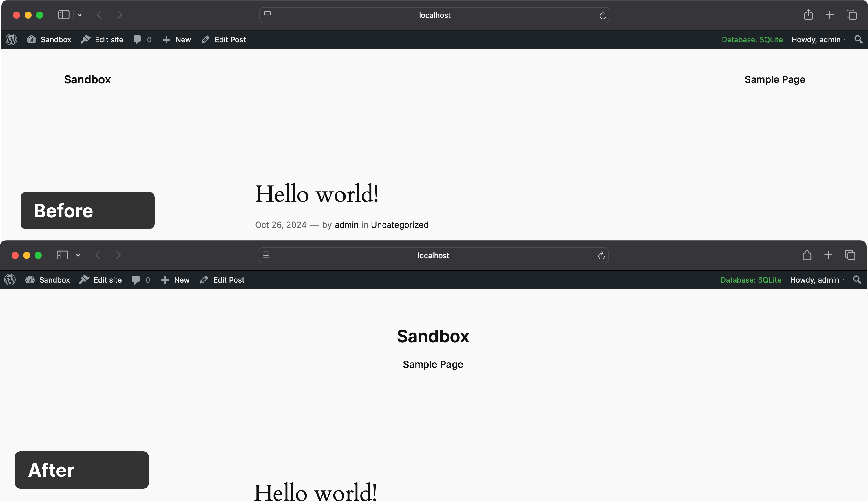The image size is (868, 502).
Task: Click localhost address field in bottom window
Action: click(x=433, y=255)
